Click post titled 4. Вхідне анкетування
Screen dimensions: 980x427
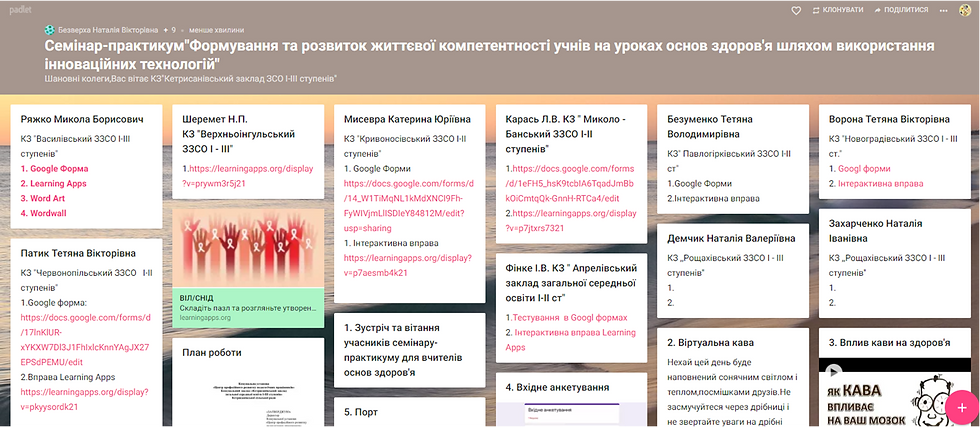click(x=558, y=388)
